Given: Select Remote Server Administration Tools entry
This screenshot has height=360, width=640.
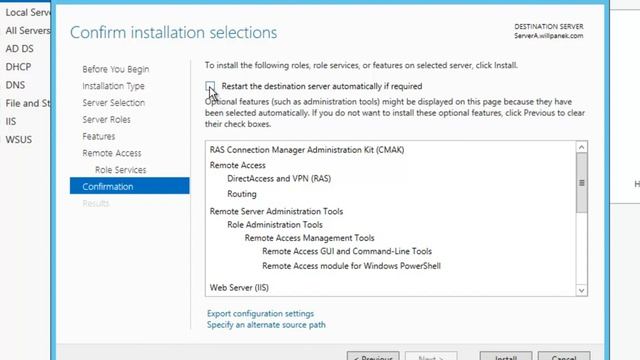Looking at the screenshot, I should [x=276, y=211].
